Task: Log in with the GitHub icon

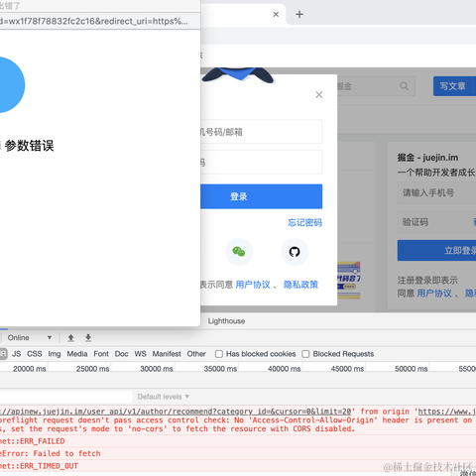Action: point(295,252)
